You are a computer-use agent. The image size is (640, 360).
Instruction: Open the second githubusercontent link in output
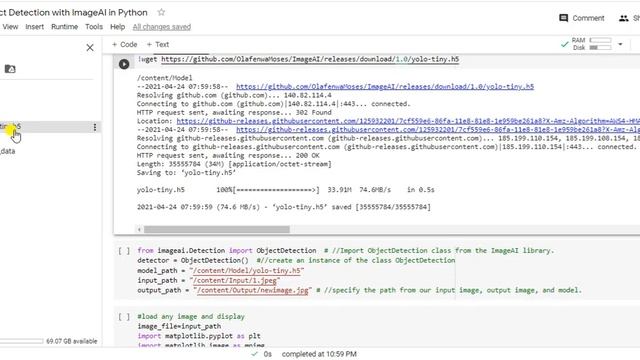(x=438, y=130)
